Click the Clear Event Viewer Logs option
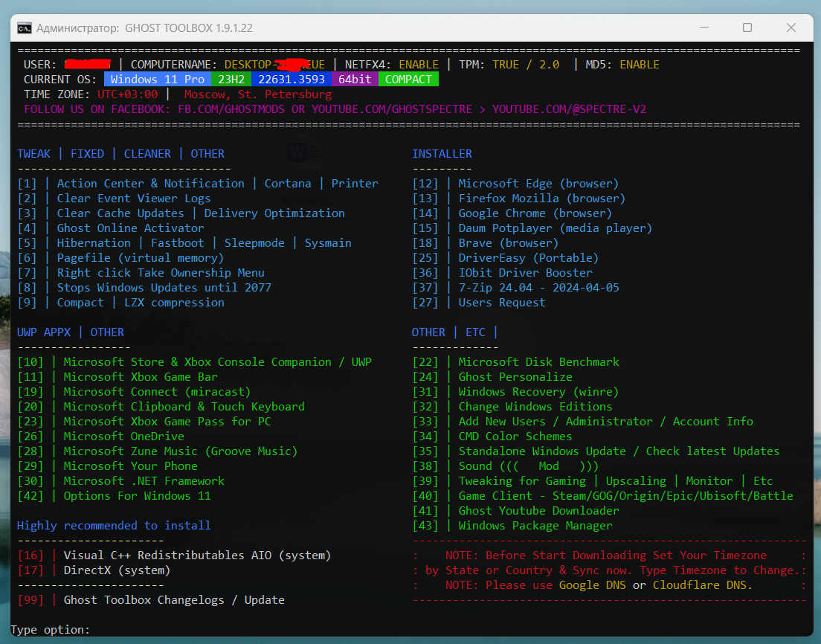The image size is (821, 644). click(133, 199)
